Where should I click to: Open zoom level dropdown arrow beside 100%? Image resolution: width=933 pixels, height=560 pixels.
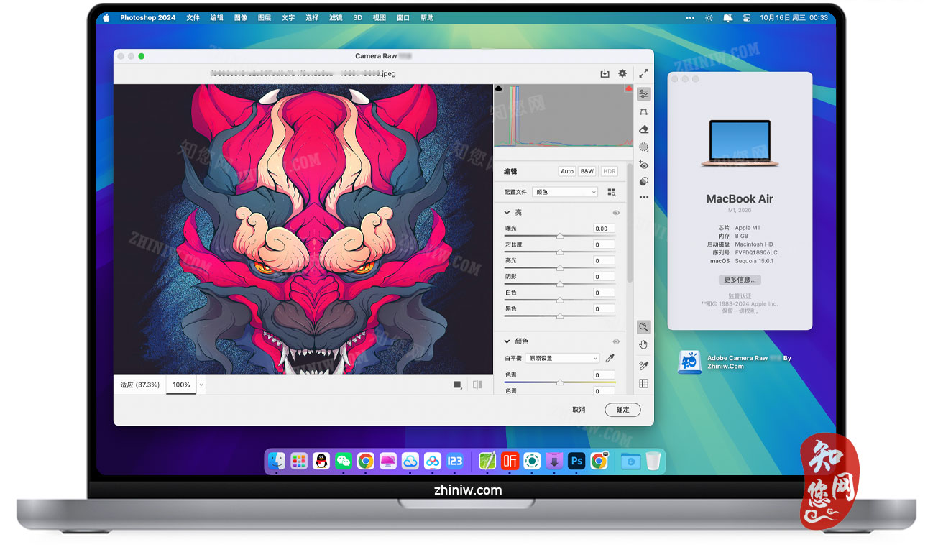point(201,385)
